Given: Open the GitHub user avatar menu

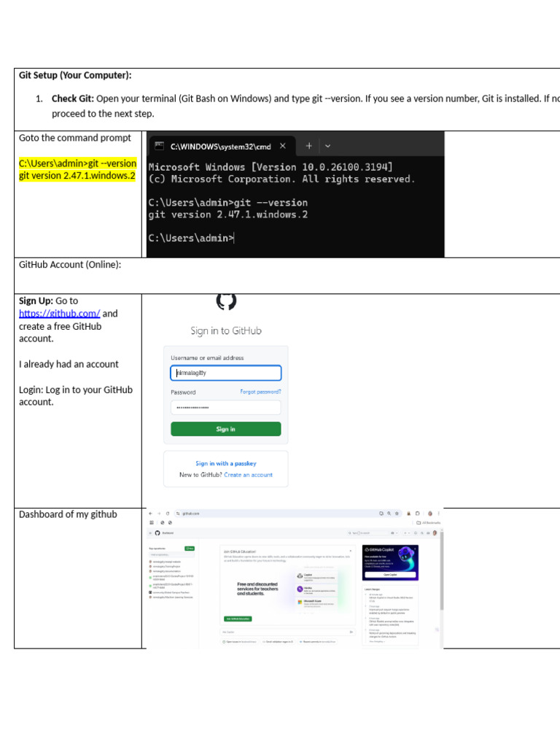Looking at the screenshot, I should [x=435, y=533].
